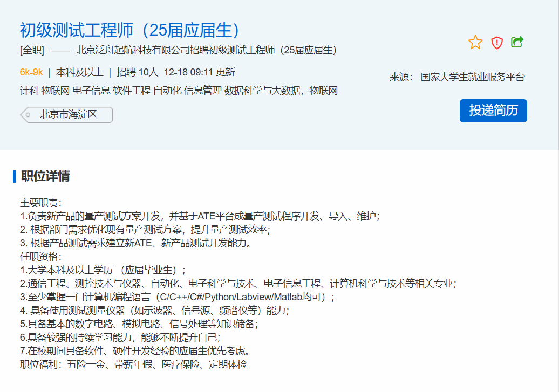Click the source 国家大学生就业服务平台
Screen dimensions: 559x392
click(x=472, y=77)
